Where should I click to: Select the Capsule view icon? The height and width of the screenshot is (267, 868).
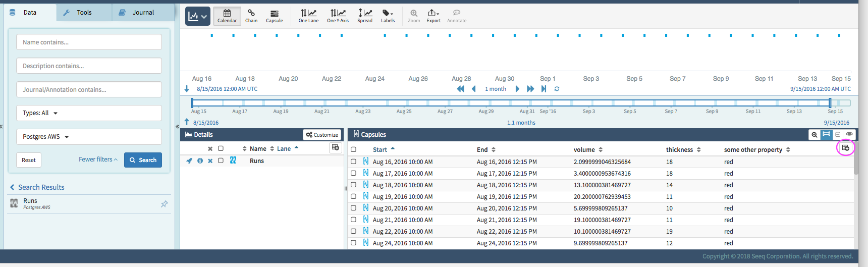coord(275,16)
